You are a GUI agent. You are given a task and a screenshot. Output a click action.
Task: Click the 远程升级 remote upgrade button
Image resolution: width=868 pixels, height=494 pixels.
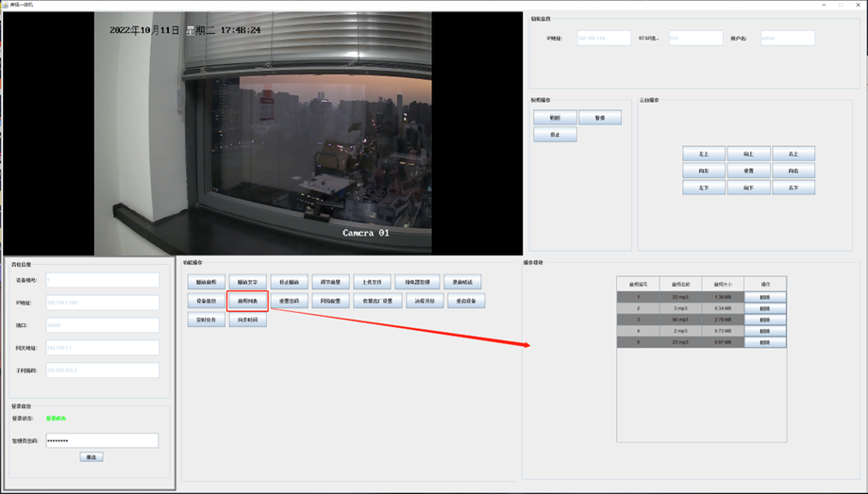(426, 301)
